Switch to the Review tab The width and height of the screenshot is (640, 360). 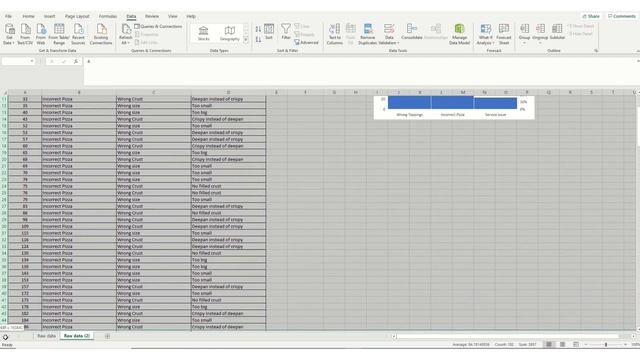pyautogui.click(x=152, y=16)
